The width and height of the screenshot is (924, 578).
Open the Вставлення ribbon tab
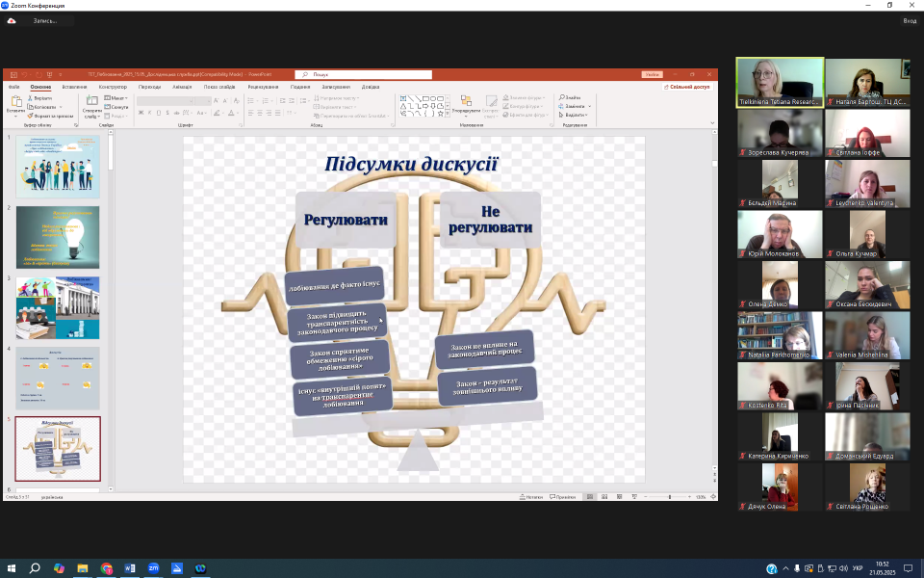[74, 87]
